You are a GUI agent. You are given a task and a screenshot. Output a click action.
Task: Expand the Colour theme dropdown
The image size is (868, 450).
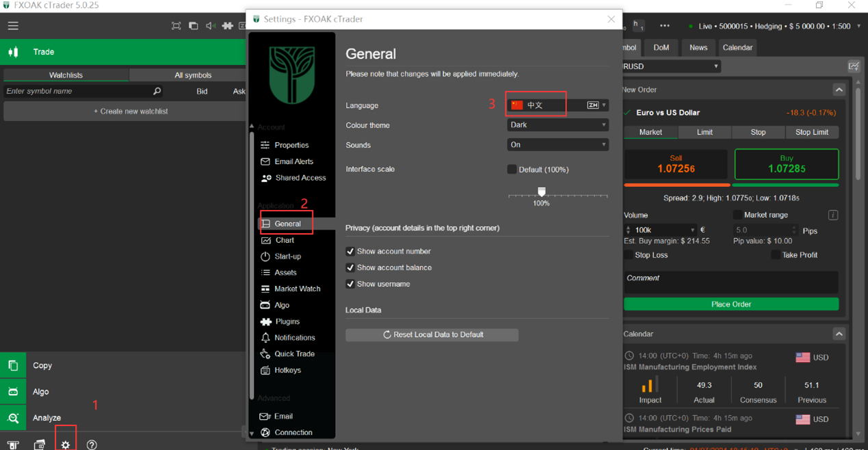(x=557, y=125)
